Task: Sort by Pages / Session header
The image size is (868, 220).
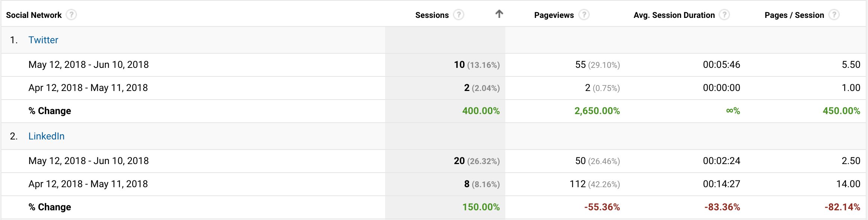Action: pos(794,15)
